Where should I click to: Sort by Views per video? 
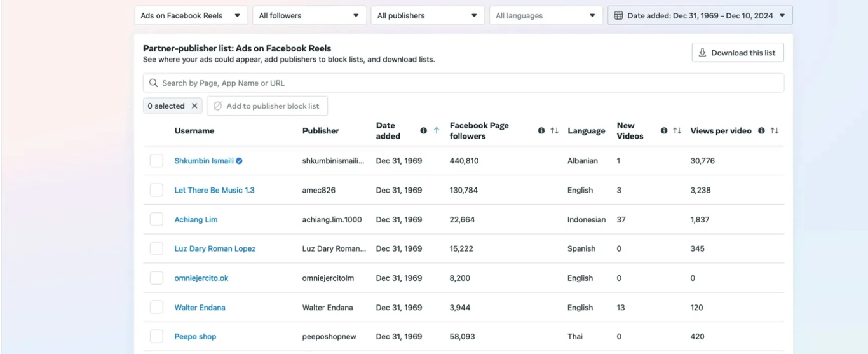774,131
